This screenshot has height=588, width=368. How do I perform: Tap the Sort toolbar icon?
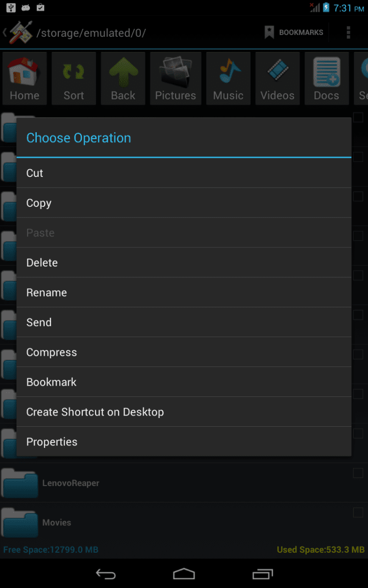[74, 78]
